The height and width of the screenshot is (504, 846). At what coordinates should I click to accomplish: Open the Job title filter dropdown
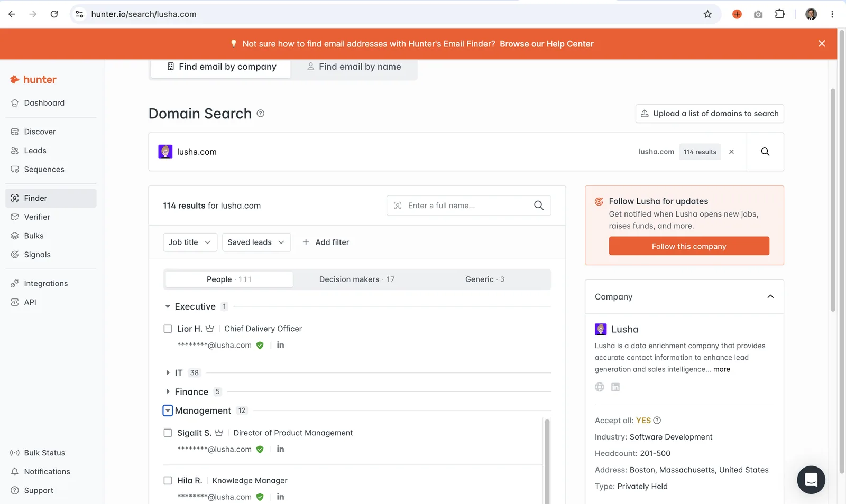point(190,242)
